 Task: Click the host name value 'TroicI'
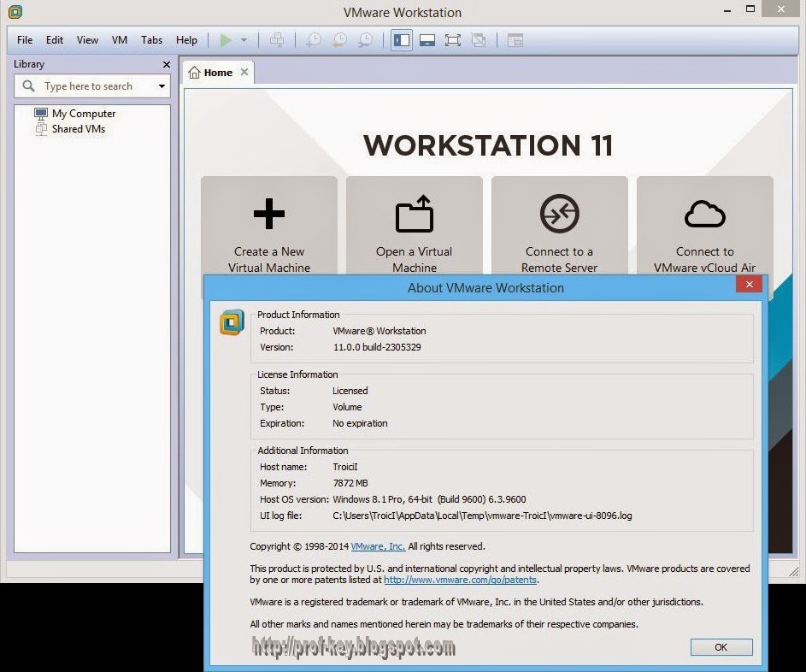tap(345, 467)
